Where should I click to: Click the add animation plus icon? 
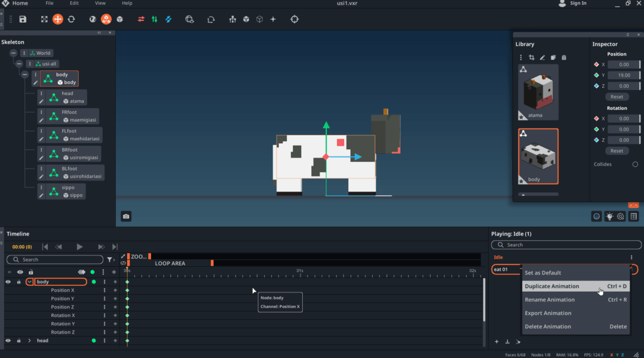tap(496, 342)
